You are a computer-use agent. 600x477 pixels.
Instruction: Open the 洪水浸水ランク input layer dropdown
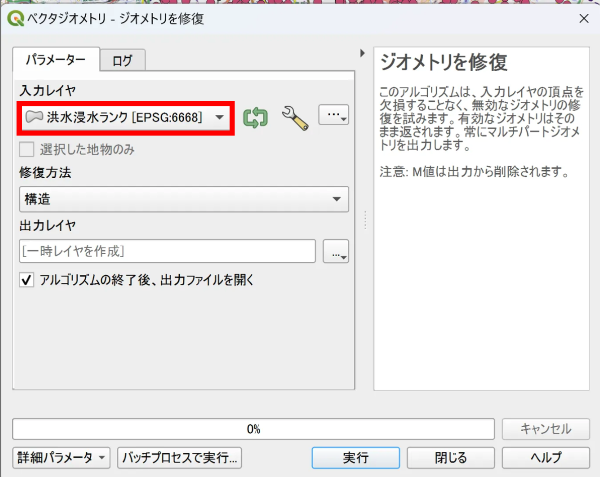coord(126,117)
